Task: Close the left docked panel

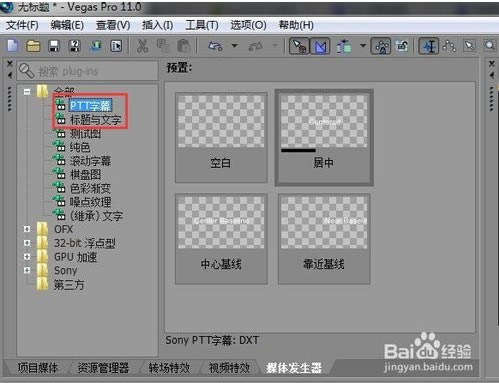Action: pos(10,63)
